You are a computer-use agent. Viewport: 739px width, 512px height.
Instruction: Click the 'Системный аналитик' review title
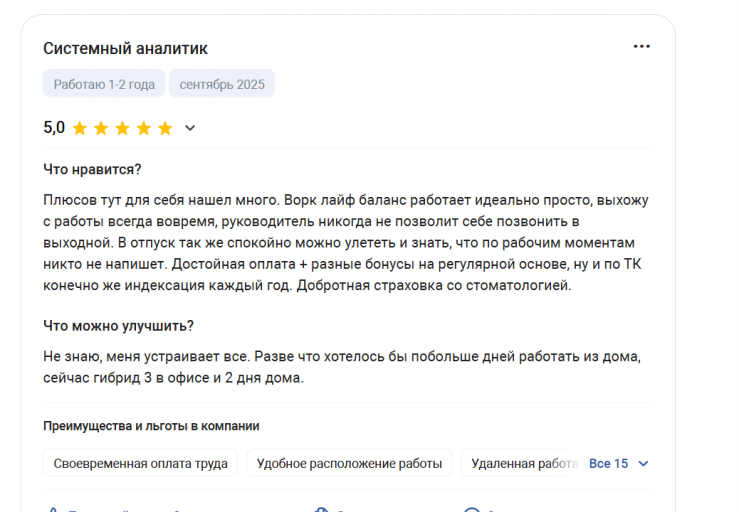(125, 49)
